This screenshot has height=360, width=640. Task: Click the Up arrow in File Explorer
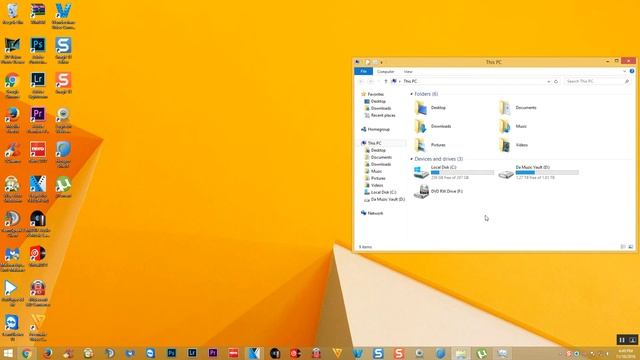point(386,82)
